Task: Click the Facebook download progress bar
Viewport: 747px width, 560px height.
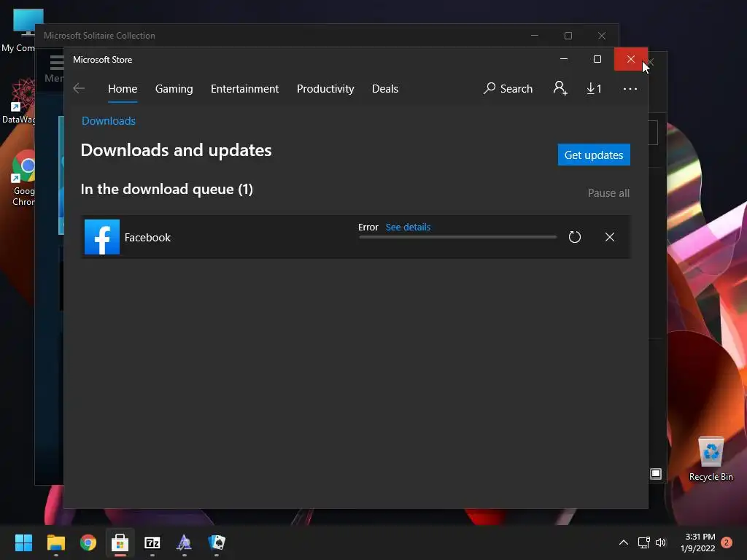Action: 457,237
